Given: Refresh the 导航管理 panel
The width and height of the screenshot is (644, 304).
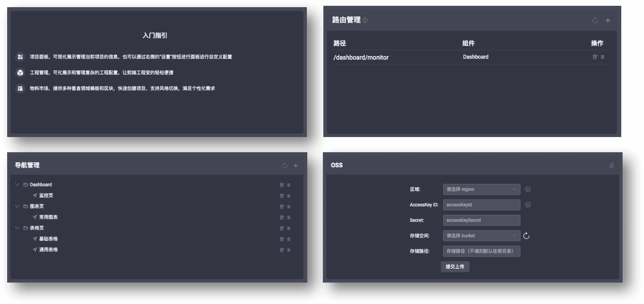Looking at the screenshot, I should click(x=285, y=165).
